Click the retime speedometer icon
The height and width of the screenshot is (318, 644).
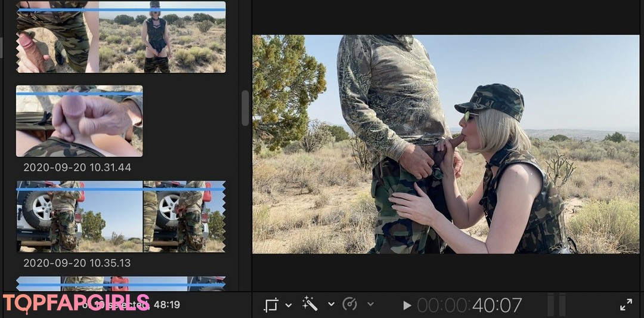[x=350, y=304]
